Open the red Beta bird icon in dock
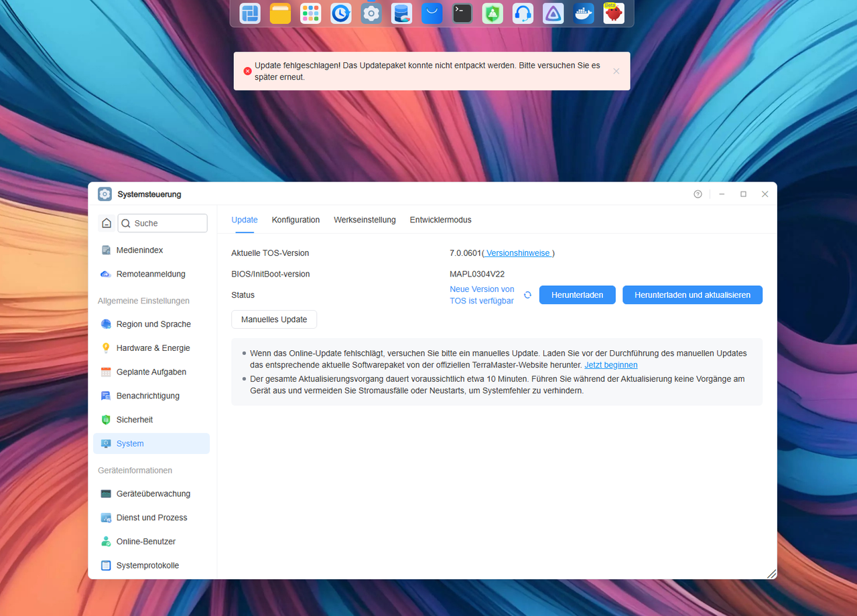 [614, 13]
